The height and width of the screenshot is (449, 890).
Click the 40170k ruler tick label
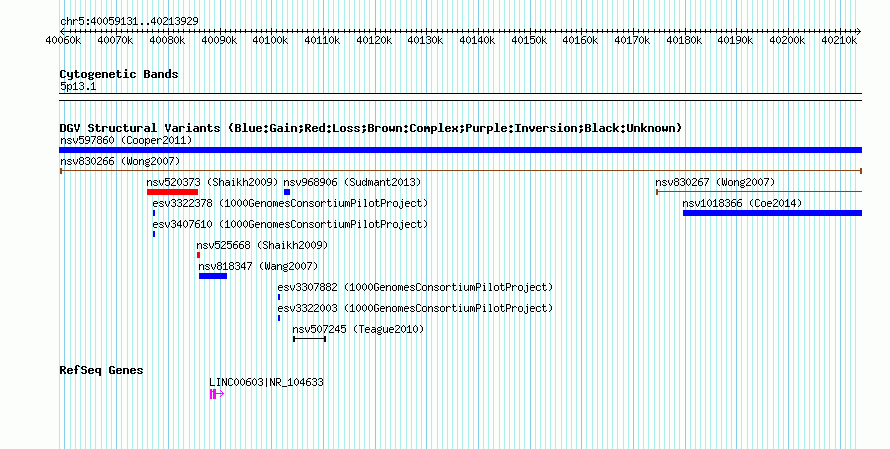(x=632, y=40)
